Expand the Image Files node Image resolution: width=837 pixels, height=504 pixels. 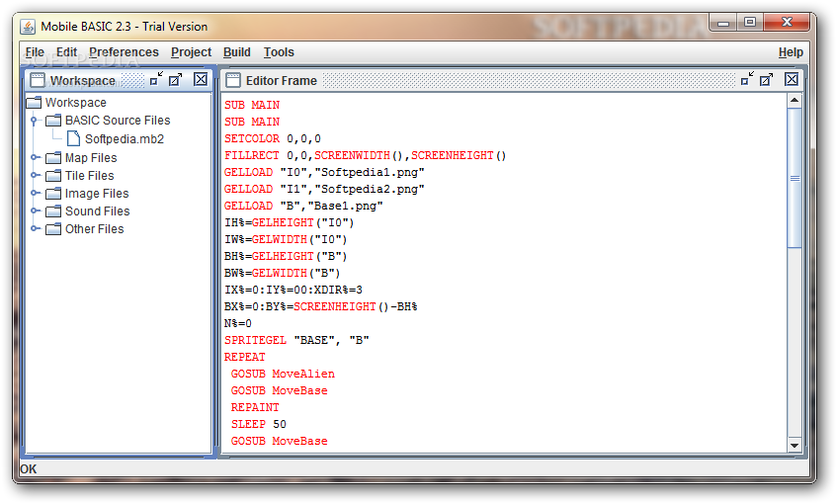(35, 193)
